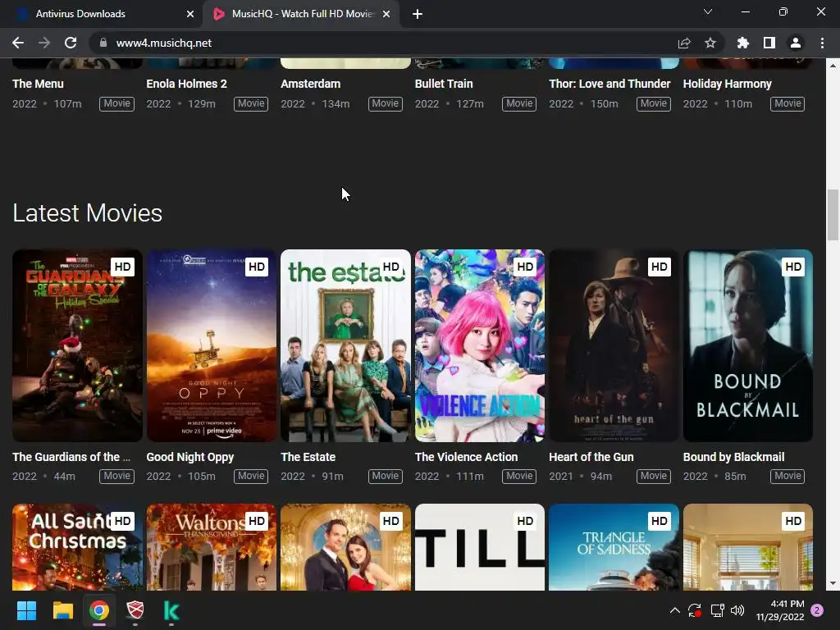Go back to the previous page

(x=18, y=43)
